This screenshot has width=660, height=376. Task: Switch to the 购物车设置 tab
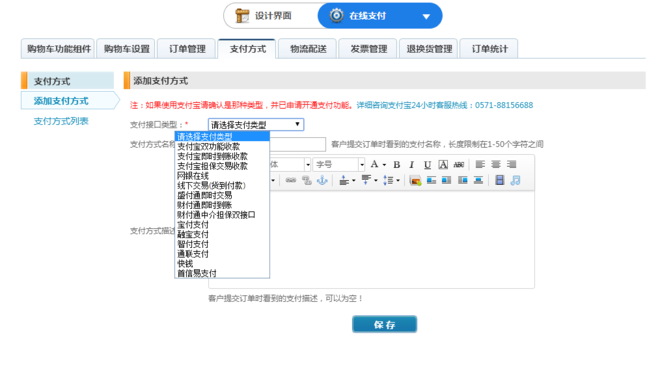point(127,49)
